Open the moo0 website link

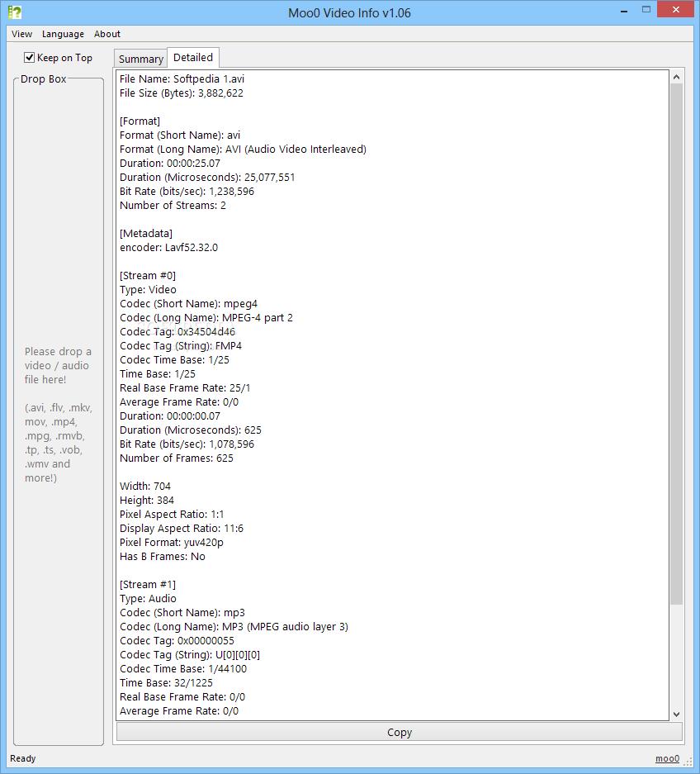[667, 758]
